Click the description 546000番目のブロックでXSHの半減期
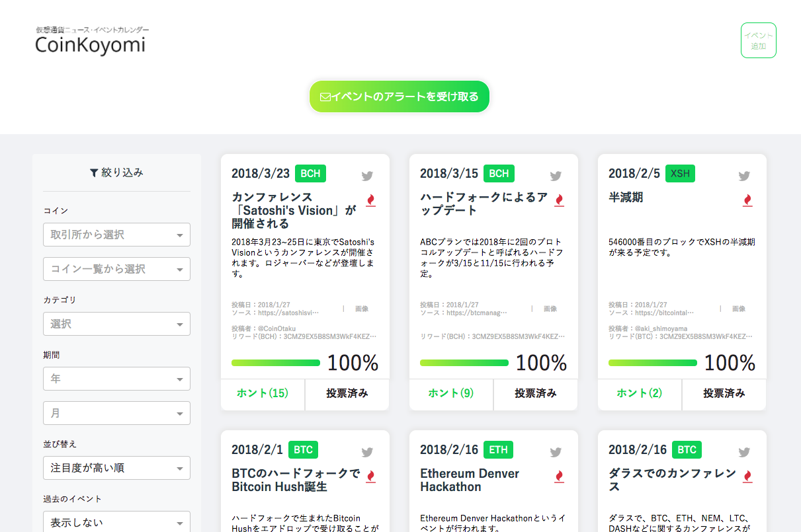Image resolution: width=801 pixels, height=532 pixels. 681,247
